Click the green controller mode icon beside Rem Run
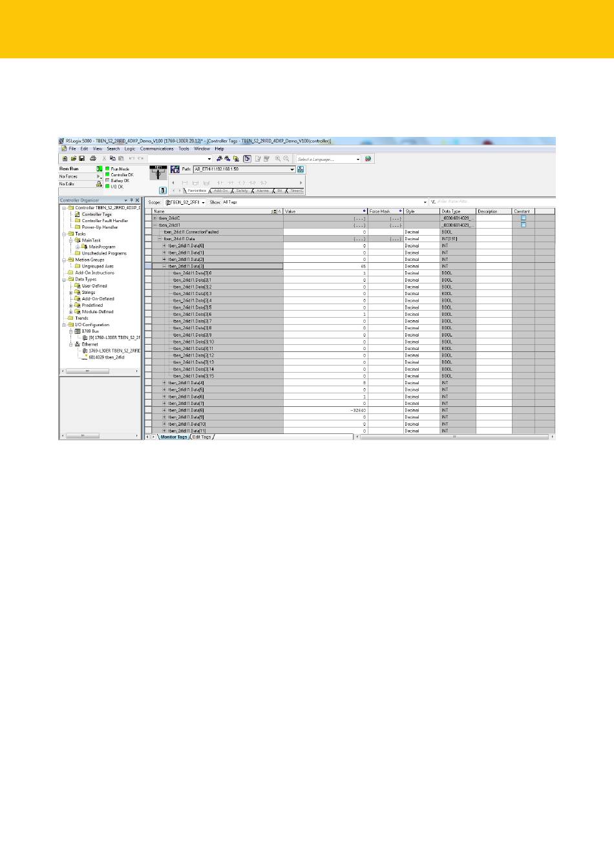 [x=100, y=169]
